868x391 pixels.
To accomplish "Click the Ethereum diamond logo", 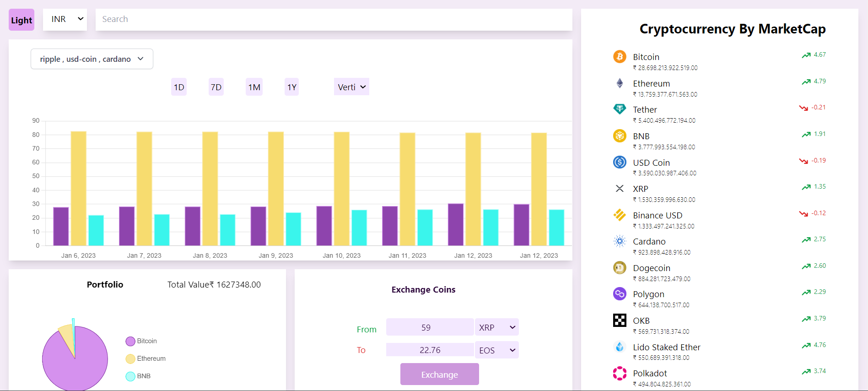I will pos(620,83).
